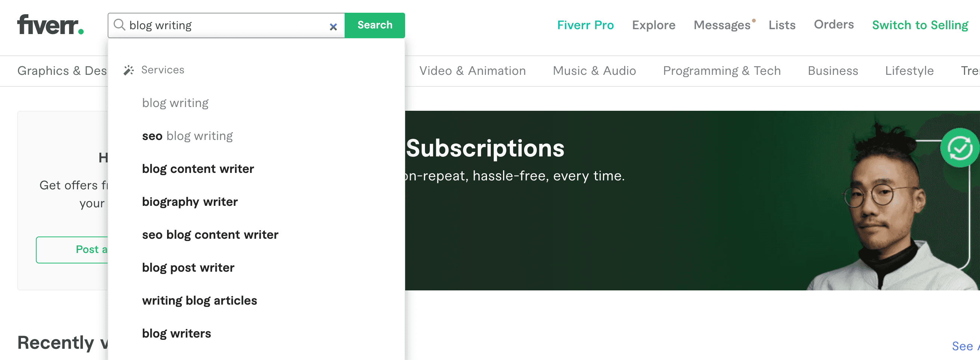Open the Explore menu
980x360 pixels.
[x=654, y=25]
